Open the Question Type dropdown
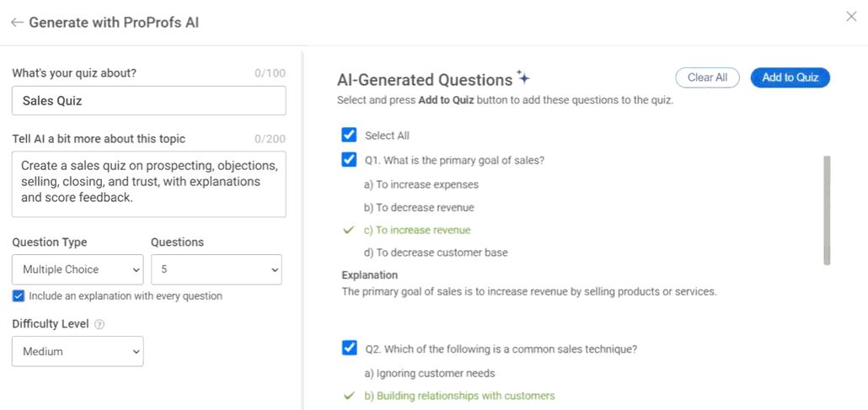 (78, 269)
